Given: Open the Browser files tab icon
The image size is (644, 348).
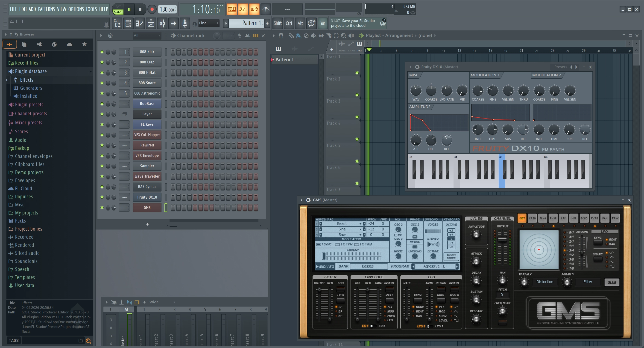Looking at the screenshot, I should (x=24, y=44).
